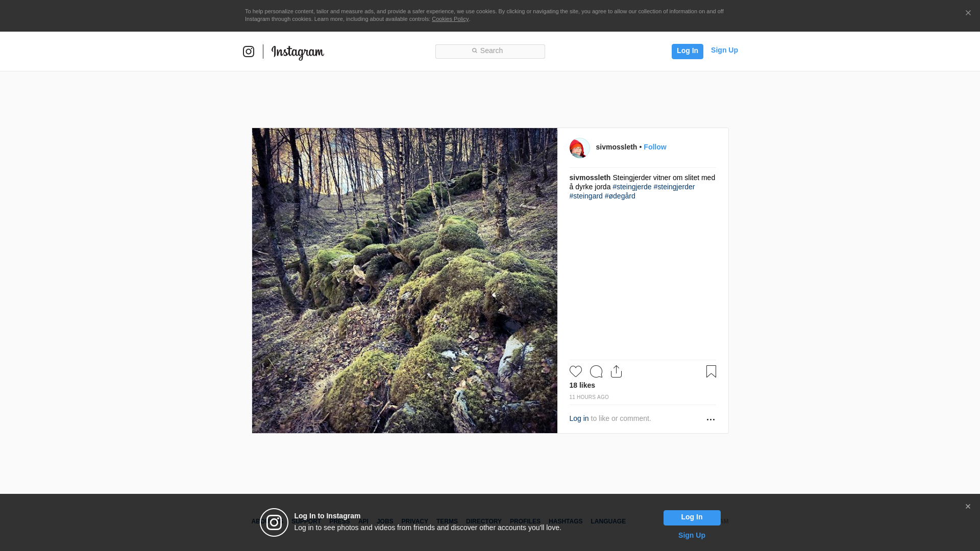Click the Sign Up link in header
The width and height of the screenshot is (980, 551).
click(x=724, y=50)
